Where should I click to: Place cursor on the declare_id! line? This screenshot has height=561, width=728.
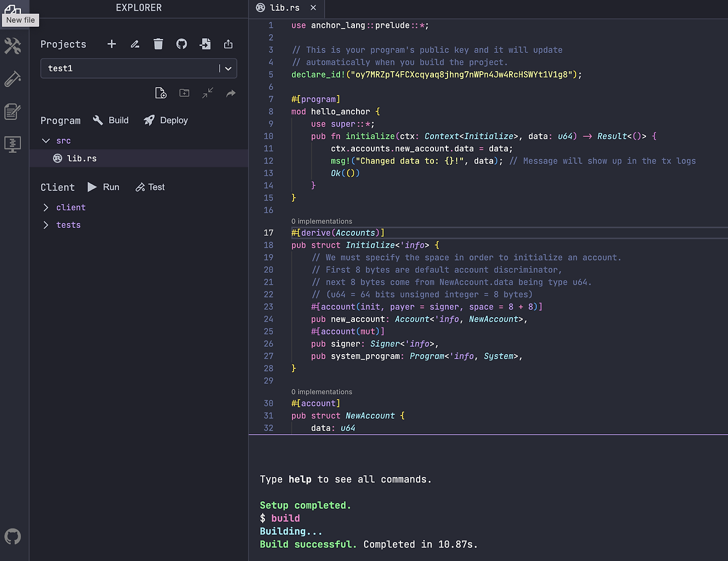[437, 74]
